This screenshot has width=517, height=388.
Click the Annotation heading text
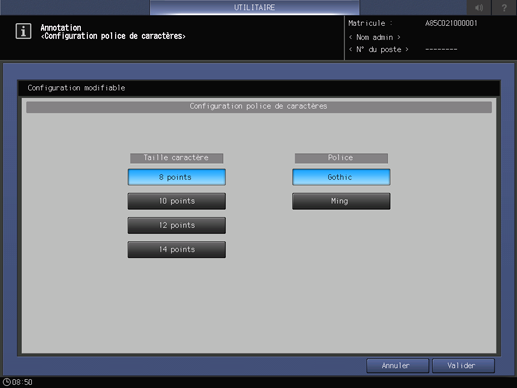point(61,28)
